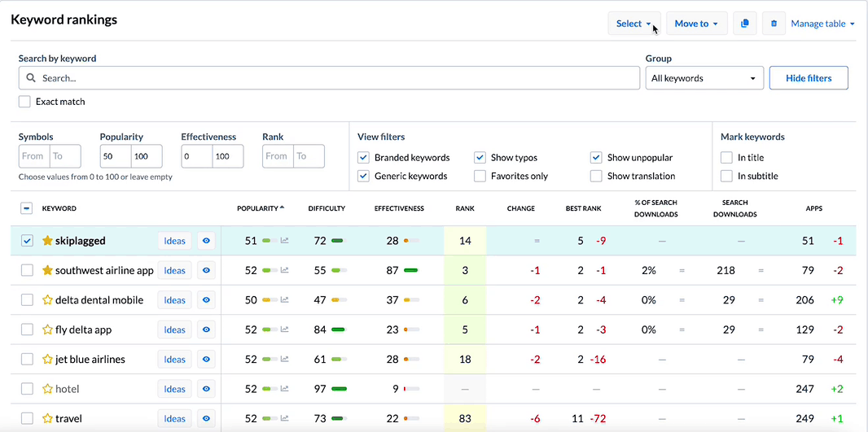Click the trash delete icon button

pos(774,24)
